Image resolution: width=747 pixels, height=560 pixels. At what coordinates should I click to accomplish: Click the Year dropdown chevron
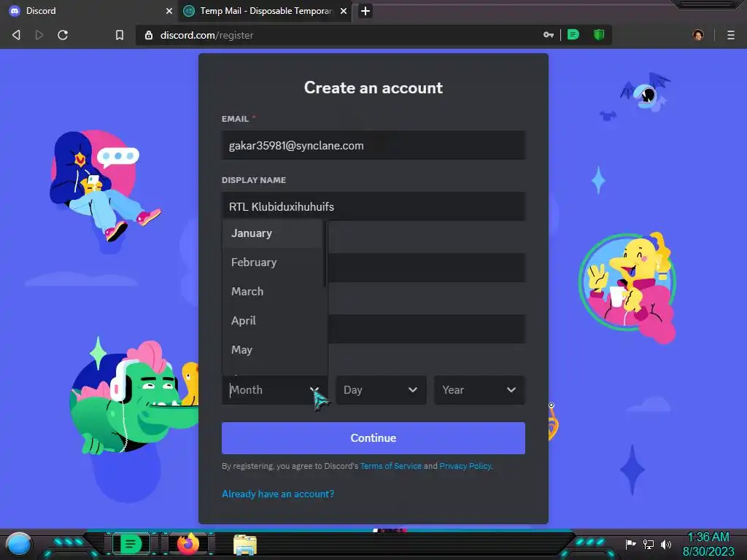(x=511, y=390)
